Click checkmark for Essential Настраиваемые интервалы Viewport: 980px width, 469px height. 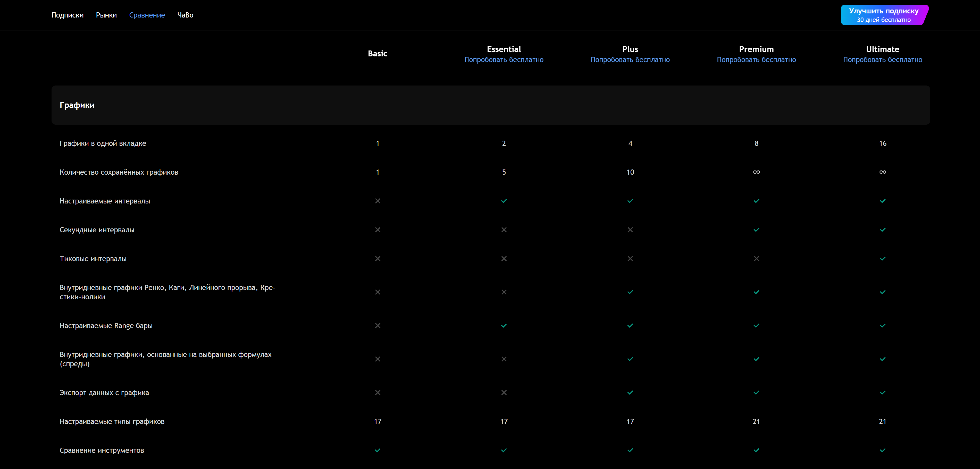click(x=504, y=201)
